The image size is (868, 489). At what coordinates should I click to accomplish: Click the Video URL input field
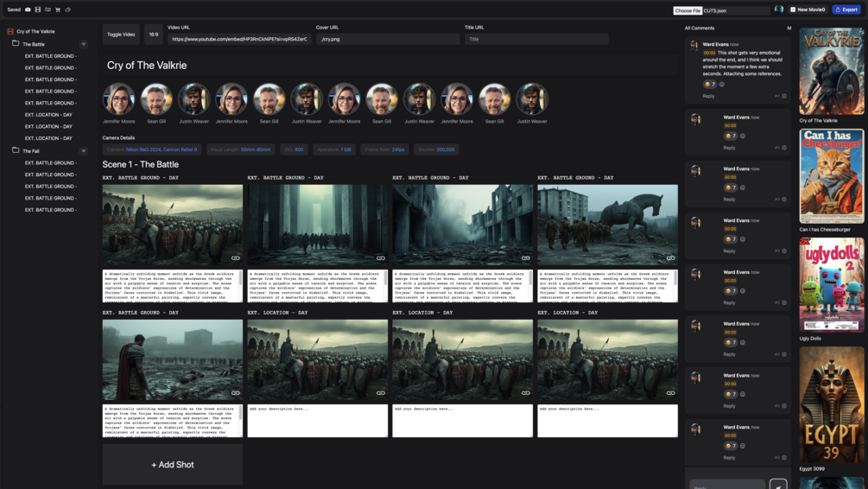[x=239, y=39]
